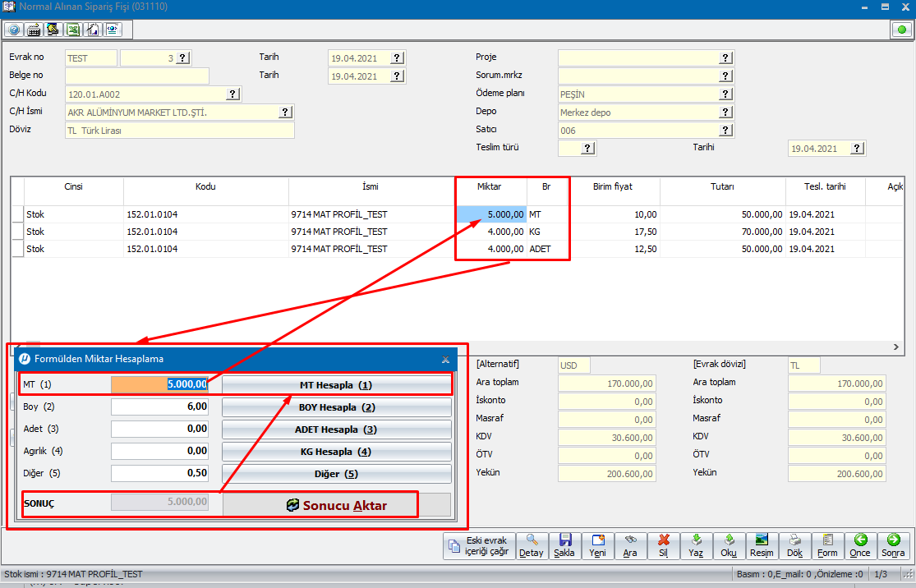The image size is (916, 588).
Task: Click the Depo field showing Merkez depo
Action: pos(646,113)
